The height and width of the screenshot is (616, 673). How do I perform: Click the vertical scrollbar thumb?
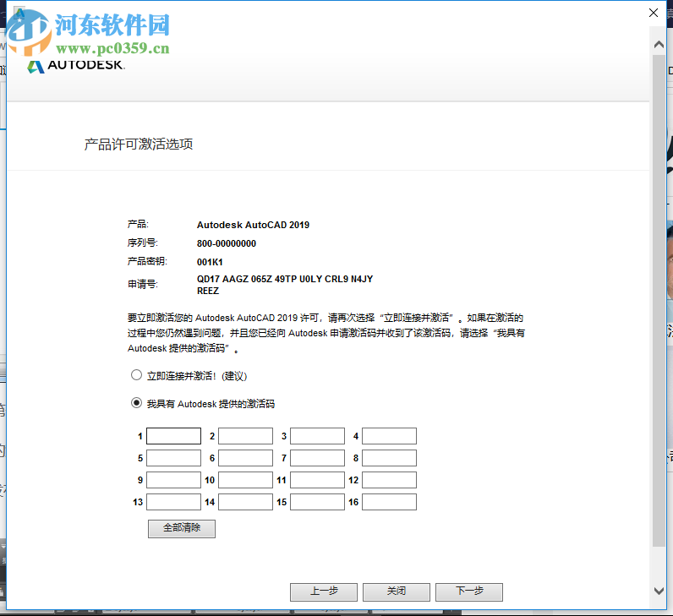[x=659, y=300]
